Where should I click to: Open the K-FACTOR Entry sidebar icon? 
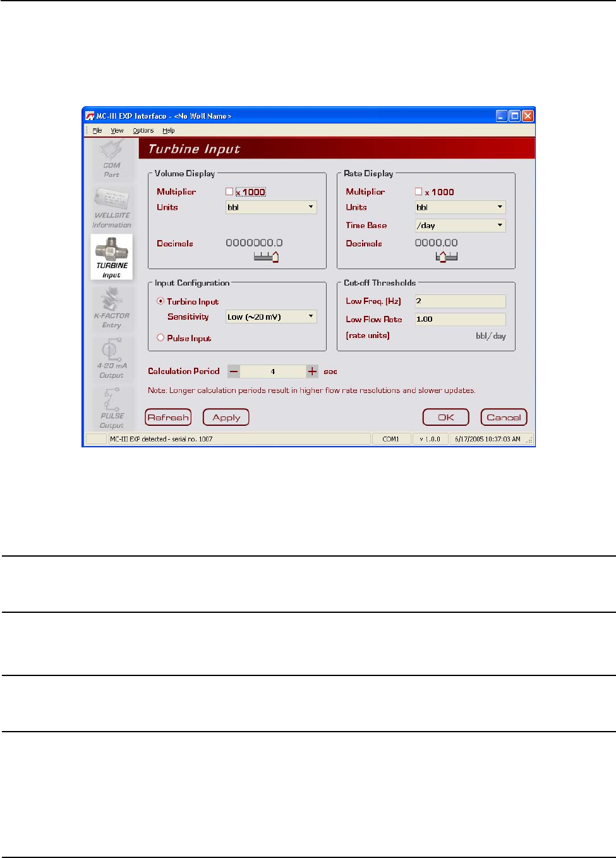111,307
